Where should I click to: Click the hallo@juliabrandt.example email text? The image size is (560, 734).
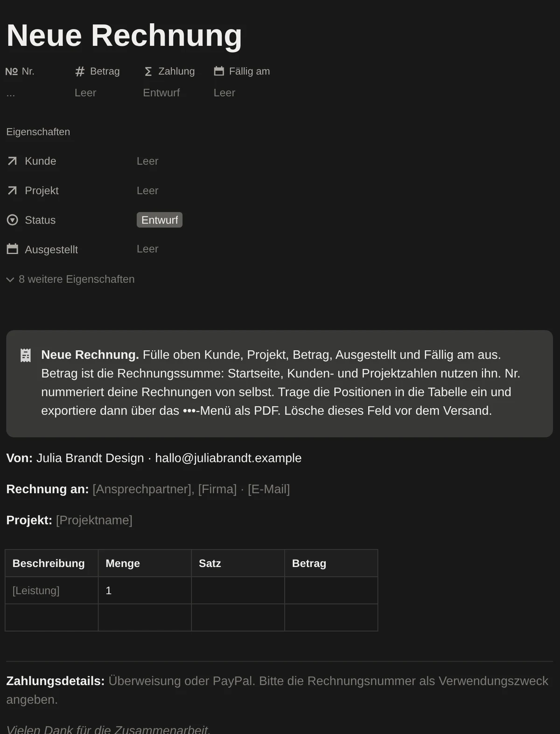tap(228, 458)
